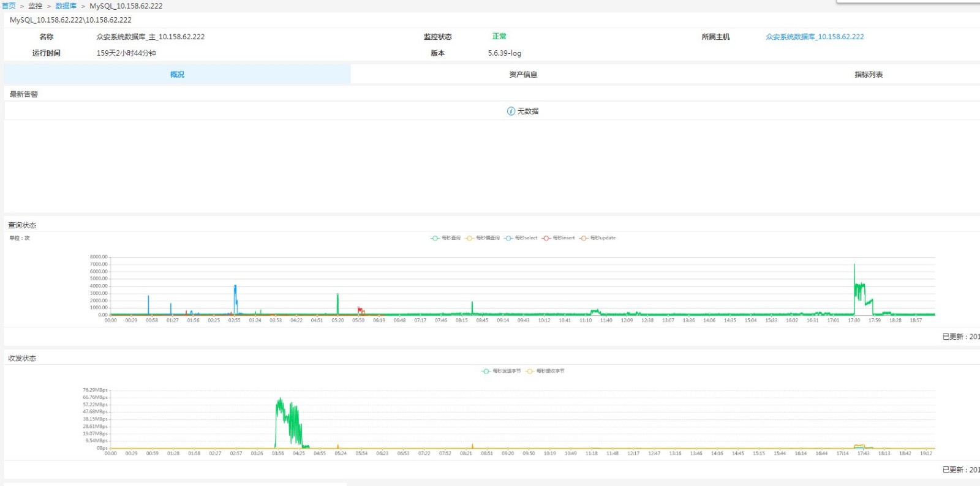Screen dimensions: 980x486
Task: Click the 收发状态 section heading
Action: pos(22,358)
